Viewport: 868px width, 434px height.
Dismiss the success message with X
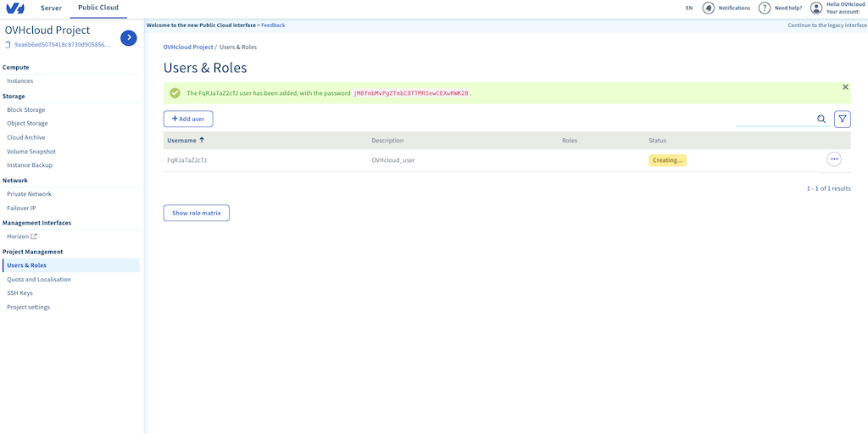[845, 87]
